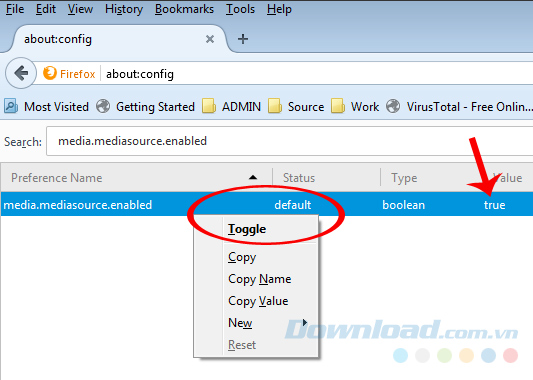Choose Copy in context menu
This screenshot has height=380, width=533.
click(256, 257)
